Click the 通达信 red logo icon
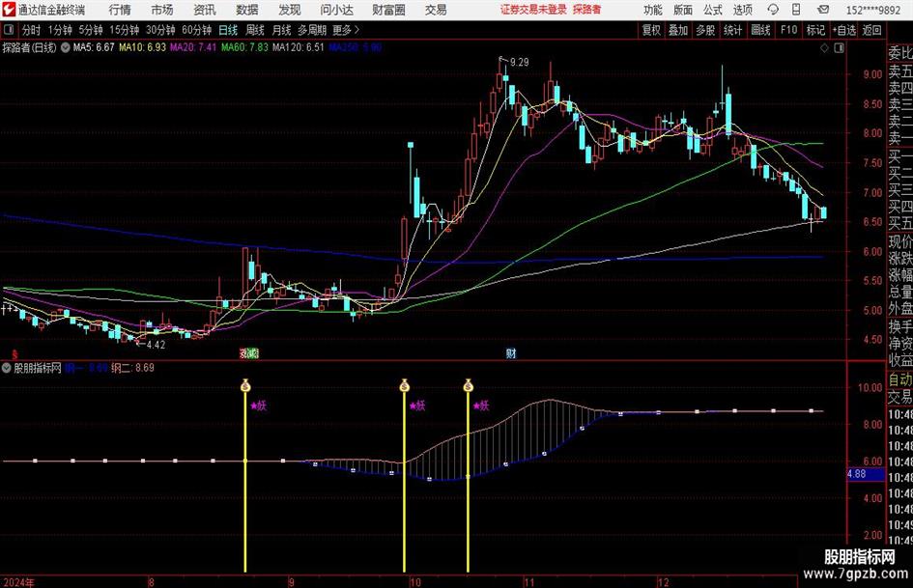This screenshot has height=588, width=913. coord(9,10)
